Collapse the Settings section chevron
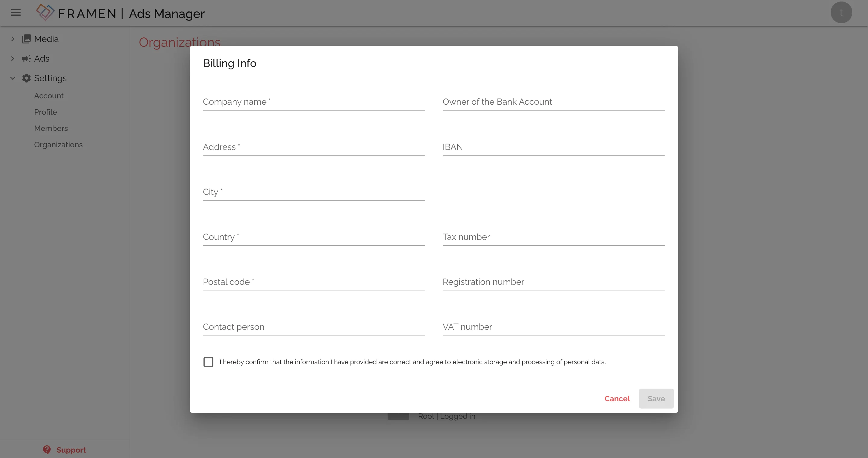Viewport: 868px width, 458px height. tap(12, 78)
